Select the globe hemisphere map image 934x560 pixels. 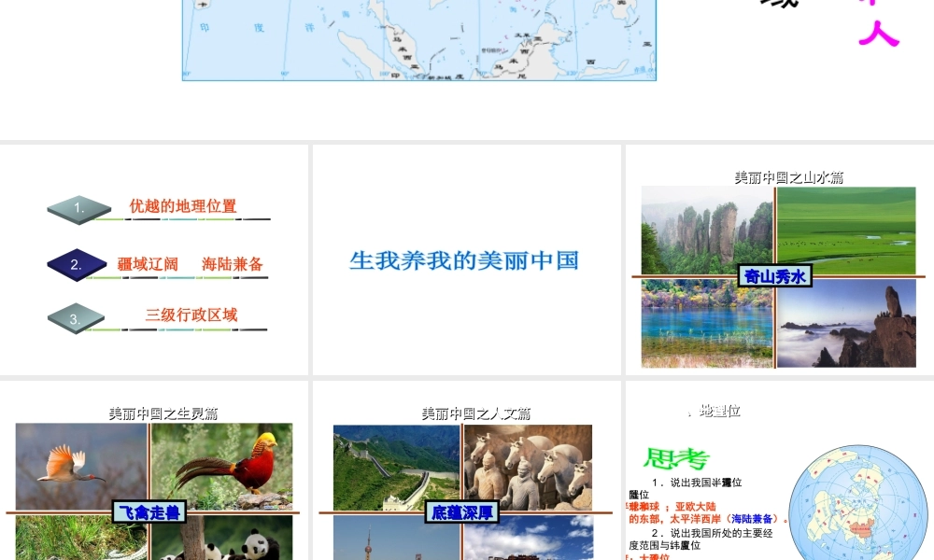pyautogui.click(x=857, y=503)
